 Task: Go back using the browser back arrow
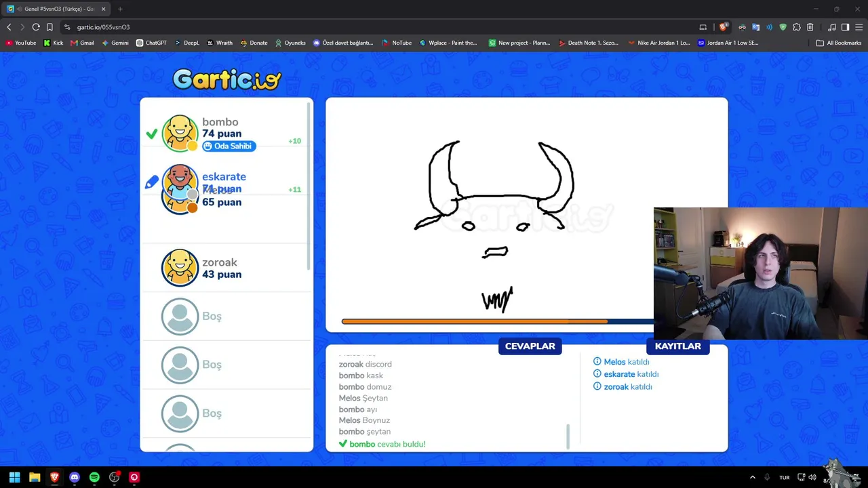[x=9, y=27]
